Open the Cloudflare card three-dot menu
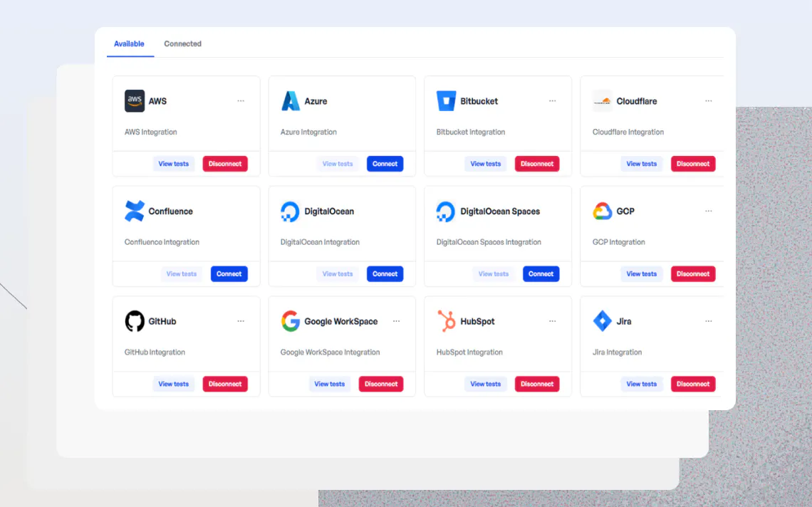Image resolution: width=812 pixels, height=507 pixels. [x=709, y=101]
